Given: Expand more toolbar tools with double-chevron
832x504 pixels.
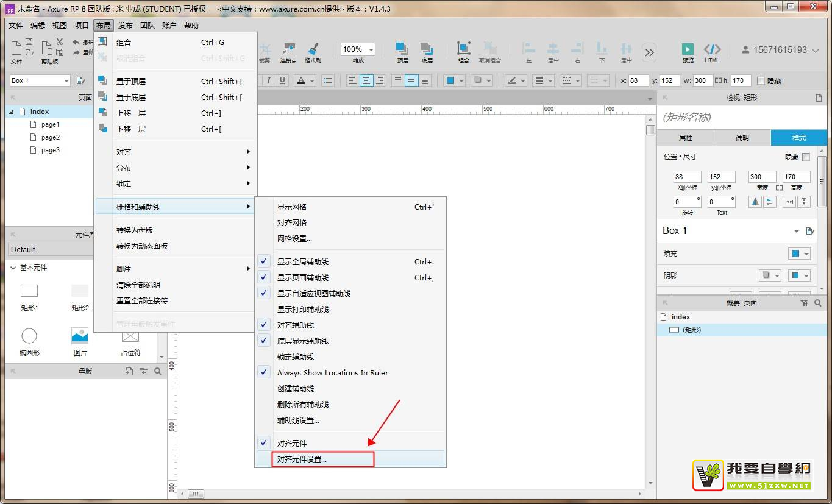Looking at the screenshot, I should [649, 52].
